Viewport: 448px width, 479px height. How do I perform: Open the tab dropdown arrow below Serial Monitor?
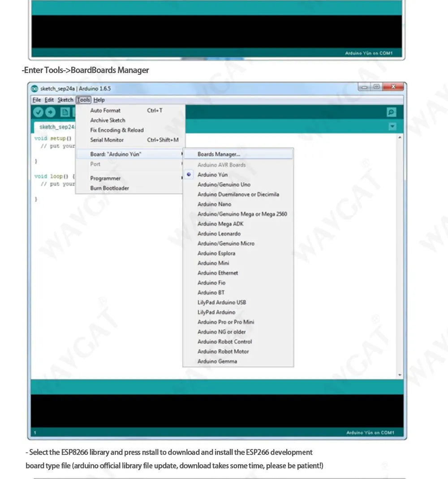pos(392,127)
